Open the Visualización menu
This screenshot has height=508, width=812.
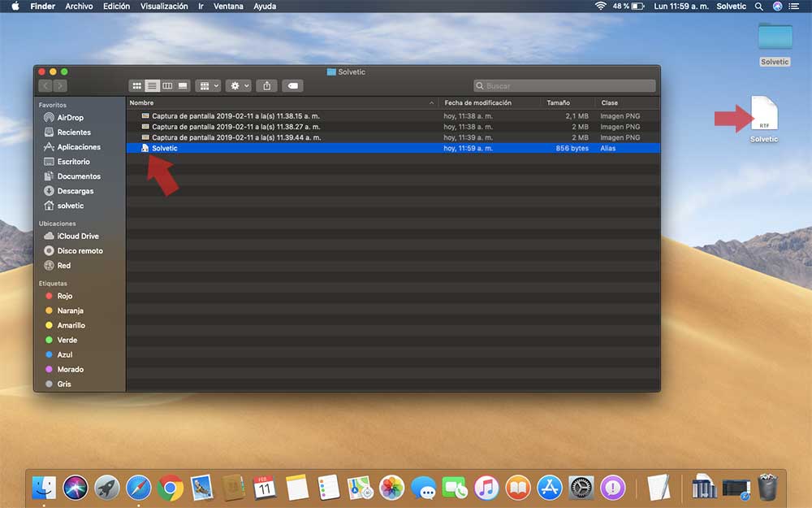point(164,7)
